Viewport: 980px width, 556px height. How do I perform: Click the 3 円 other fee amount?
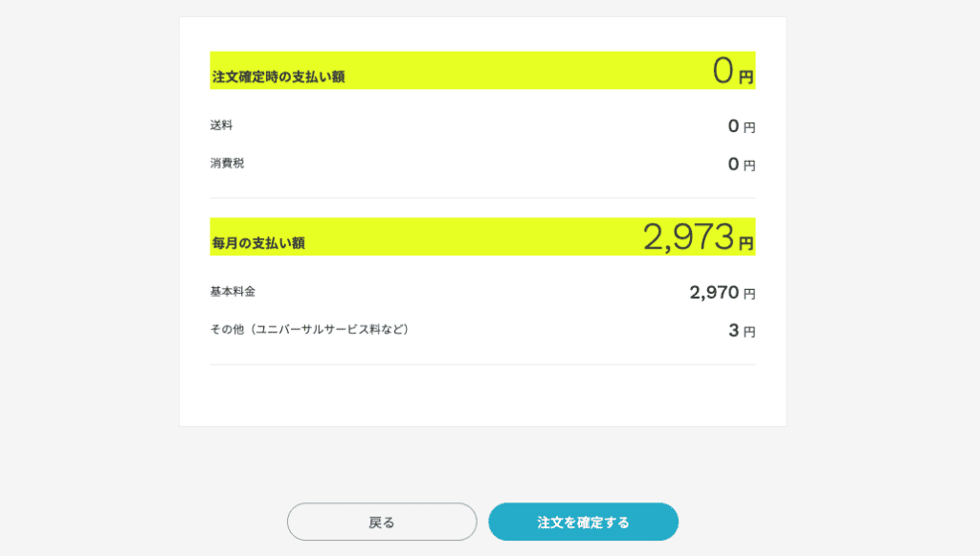tap(742, 331)
